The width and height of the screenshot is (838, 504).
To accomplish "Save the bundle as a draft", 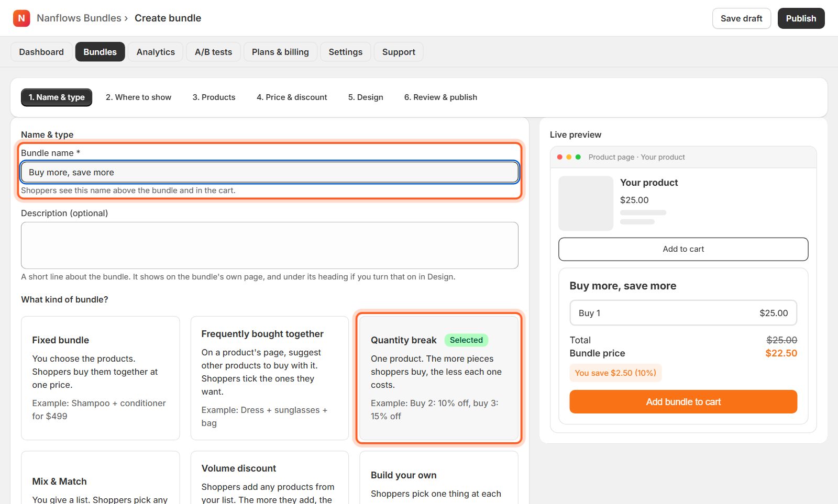I will click(x=741, y=18).
